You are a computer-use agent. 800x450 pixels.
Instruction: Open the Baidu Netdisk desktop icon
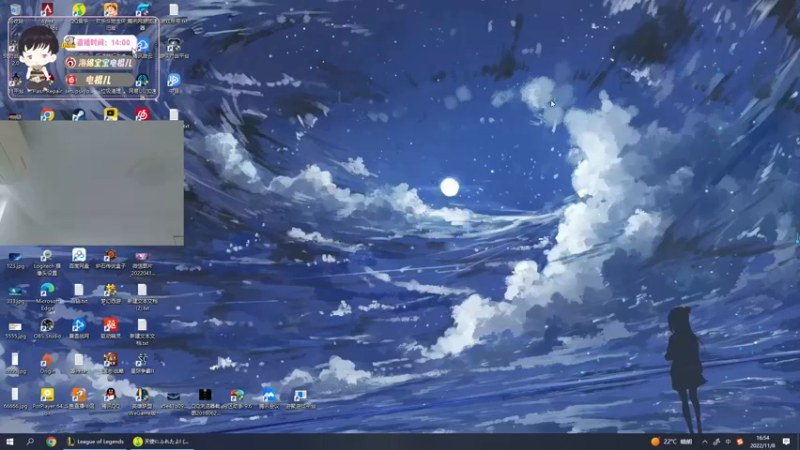click(79, 259)
